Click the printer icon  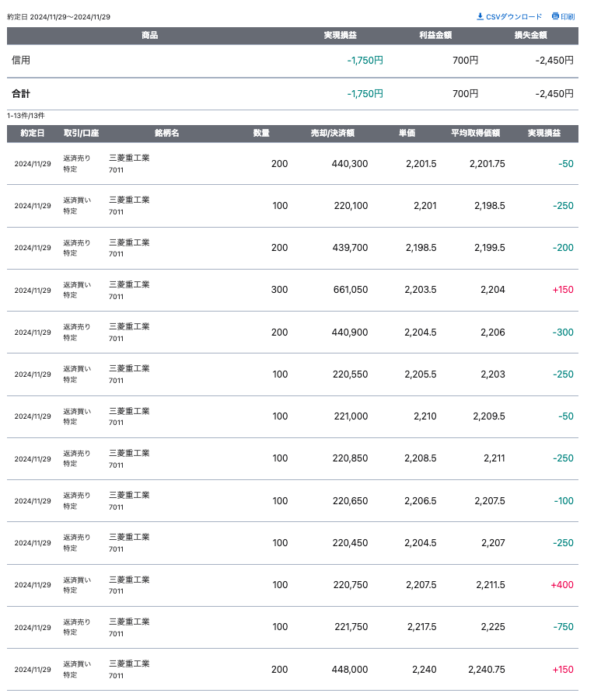pos(555,16)
